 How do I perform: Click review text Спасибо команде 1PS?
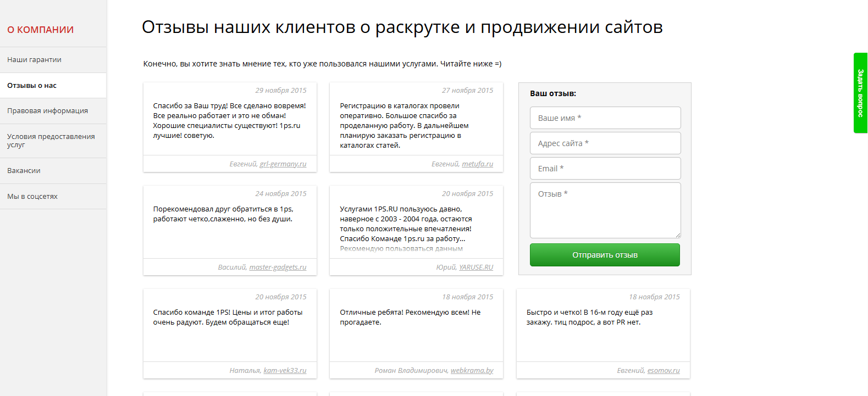coord(228,317)
